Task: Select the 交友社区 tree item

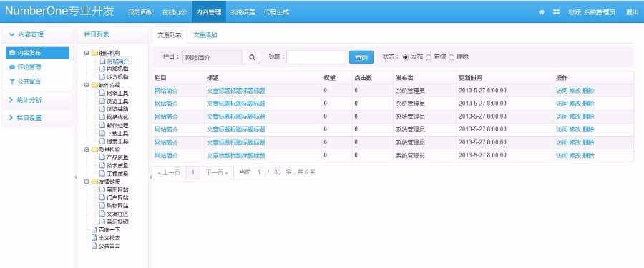Action: [117, 214]
